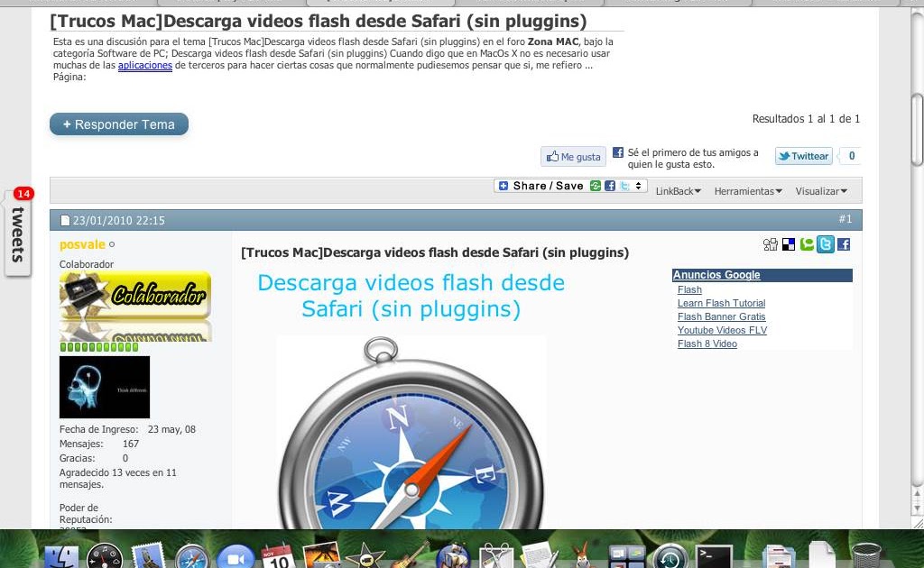Click the tweet count 0 bubble
This screenshot has width=924, height=568.
[x=850, y=156]
